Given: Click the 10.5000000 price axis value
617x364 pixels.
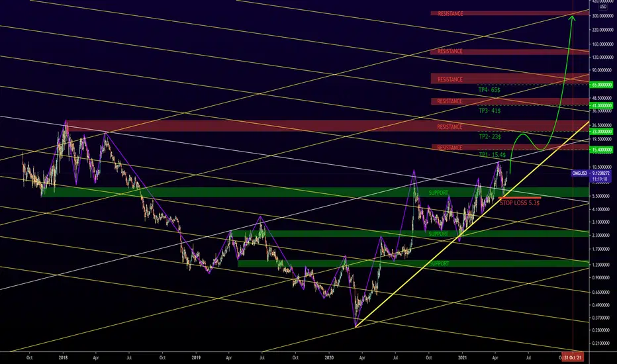Looking at the screenshot, I should (x=603, y=167).
